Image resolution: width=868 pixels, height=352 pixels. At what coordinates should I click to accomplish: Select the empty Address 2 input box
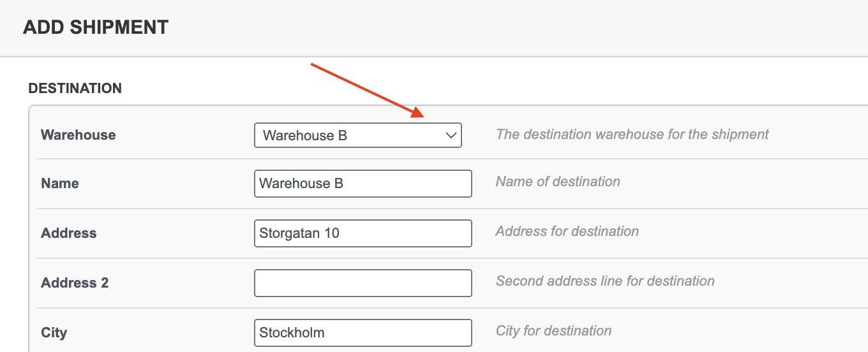363,283
